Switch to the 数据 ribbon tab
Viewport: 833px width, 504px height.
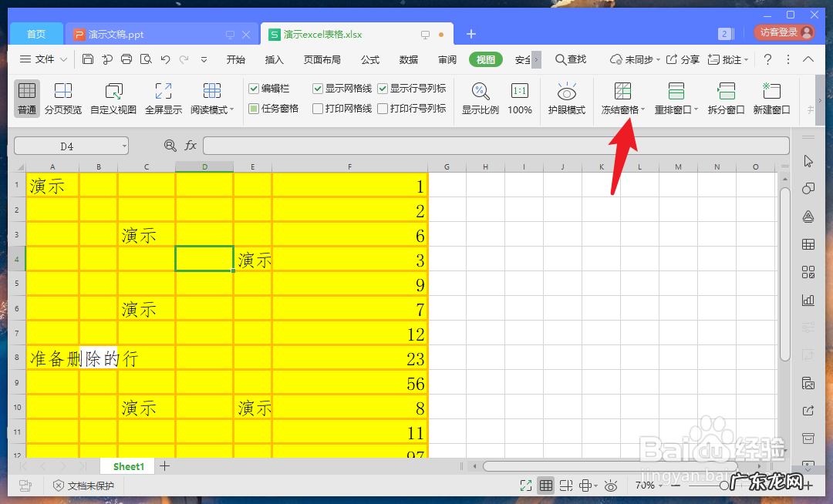[x=407, y=59]
